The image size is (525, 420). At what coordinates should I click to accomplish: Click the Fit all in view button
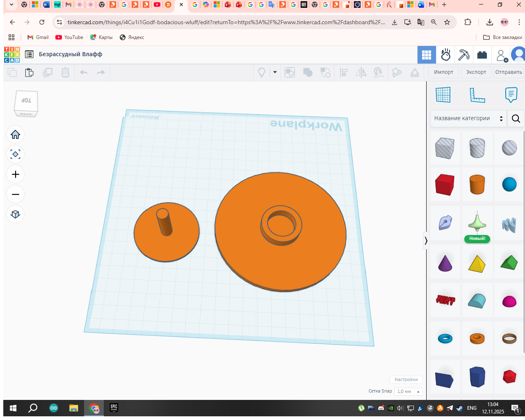tap(16, 154)
